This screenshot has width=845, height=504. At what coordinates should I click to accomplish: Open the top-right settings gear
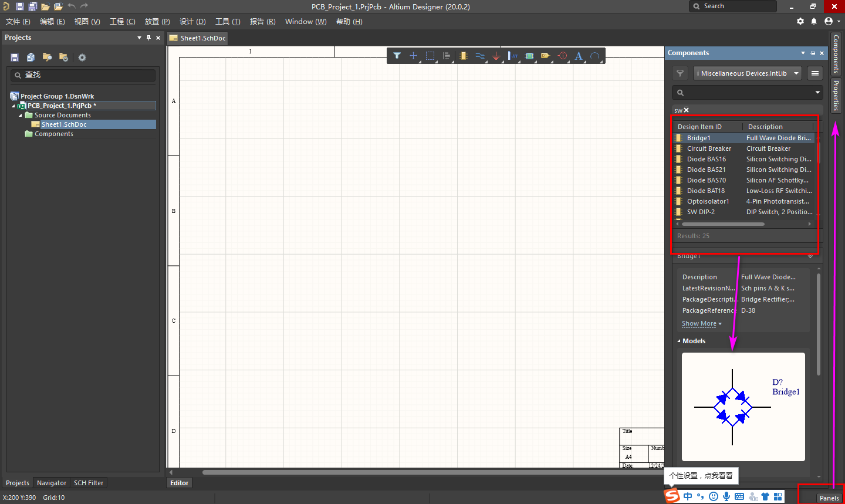(800, 21)
